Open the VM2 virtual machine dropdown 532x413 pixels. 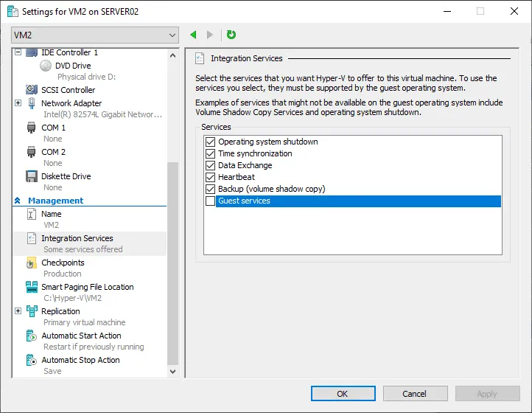coord(95,35)
